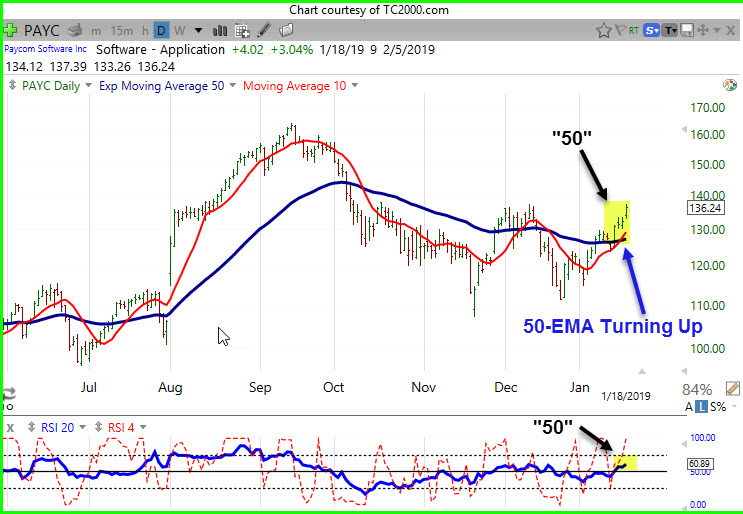
Task: Click the +3.04% percent change value
Action: click(x=292, y=50)
